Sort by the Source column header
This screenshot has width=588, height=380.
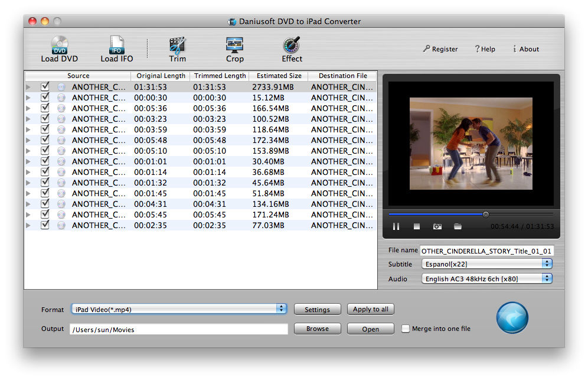[78, 76]
